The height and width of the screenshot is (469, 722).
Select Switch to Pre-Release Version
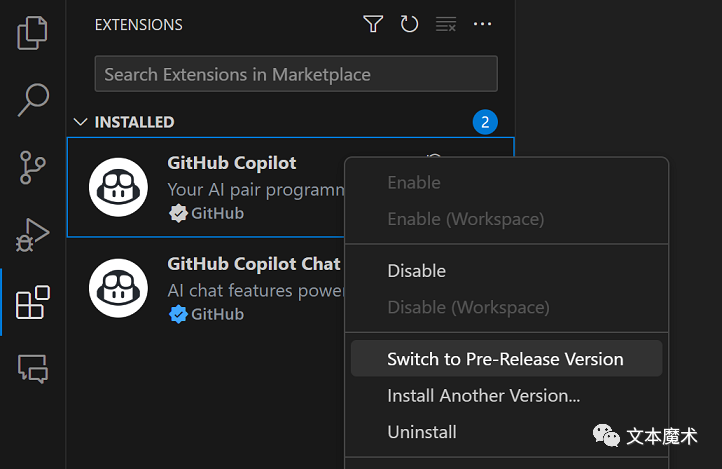click(507, 359)
